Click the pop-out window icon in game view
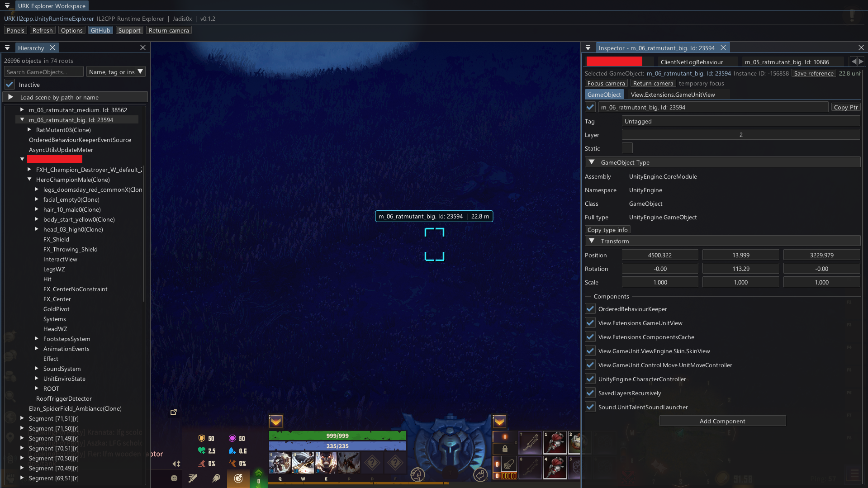Viewport: 868px width, 488px height. tap(174, 412)
